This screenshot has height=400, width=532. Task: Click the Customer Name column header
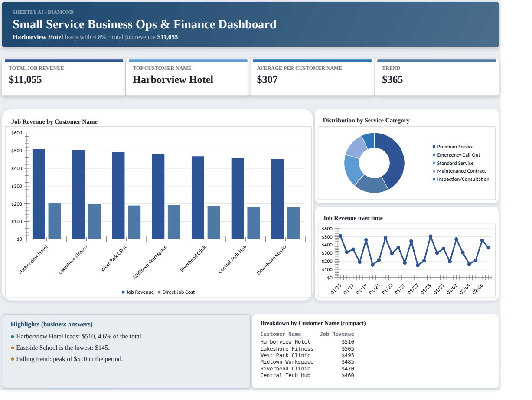pyautogui.click(x=281, y=334)
